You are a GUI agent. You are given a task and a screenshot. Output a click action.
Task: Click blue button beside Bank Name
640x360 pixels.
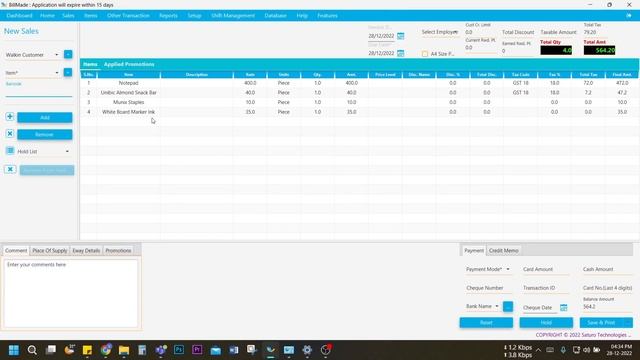point(508,307)
